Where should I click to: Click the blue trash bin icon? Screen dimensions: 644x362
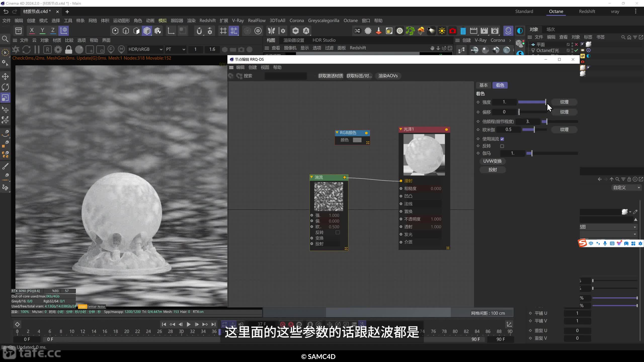click(x=463, y=31)
